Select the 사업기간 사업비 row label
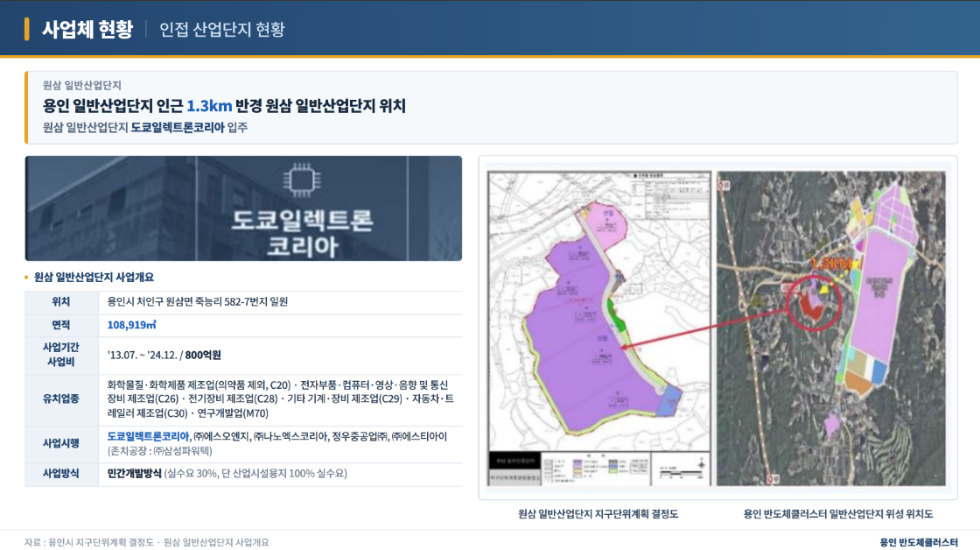 60,355
